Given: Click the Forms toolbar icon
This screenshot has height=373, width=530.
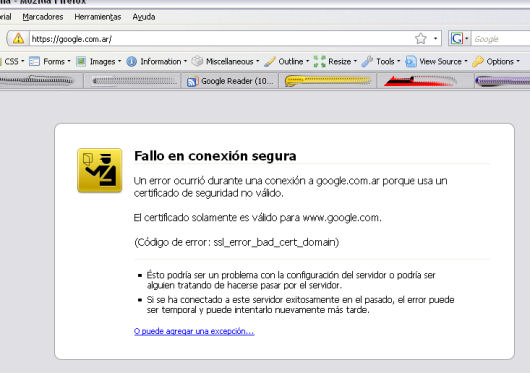Looking at the screenshot, I should (x=34, y=61).
